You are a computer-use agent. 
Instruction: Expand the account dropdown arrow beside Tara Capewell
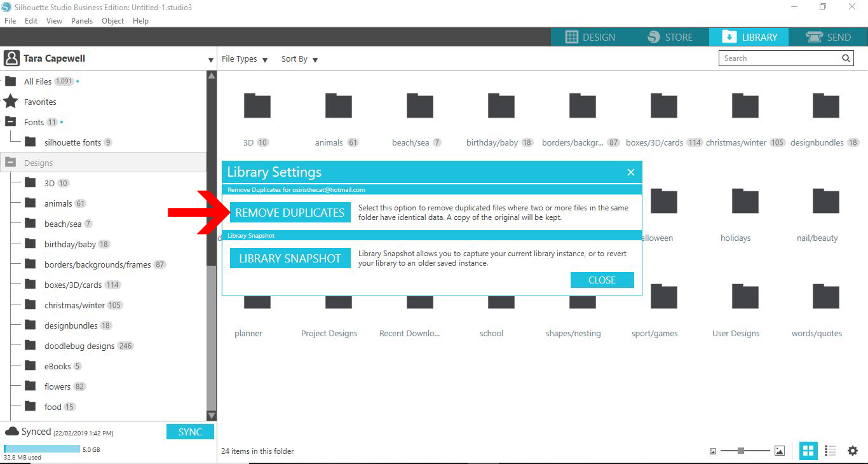tap(211, 60)
